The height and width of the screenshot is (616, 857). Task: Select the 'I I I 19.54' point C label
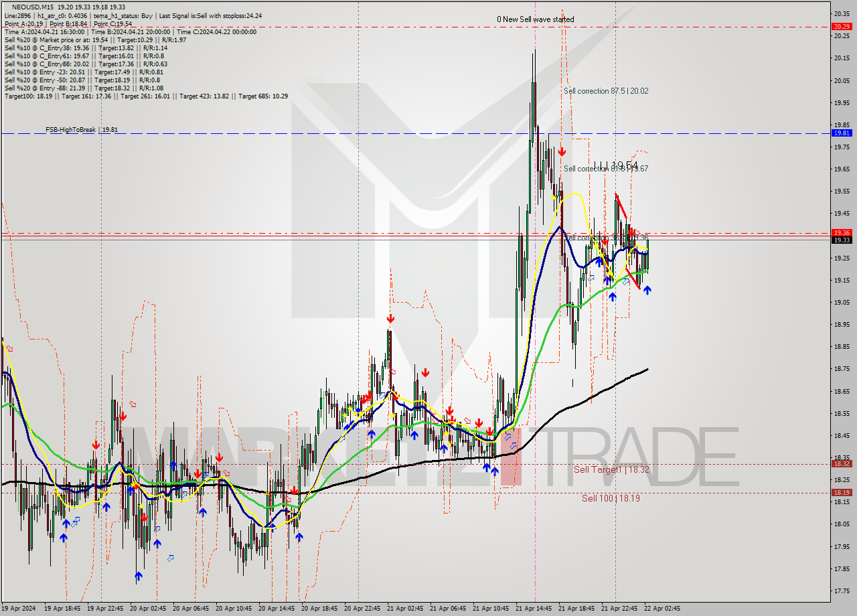616,165
